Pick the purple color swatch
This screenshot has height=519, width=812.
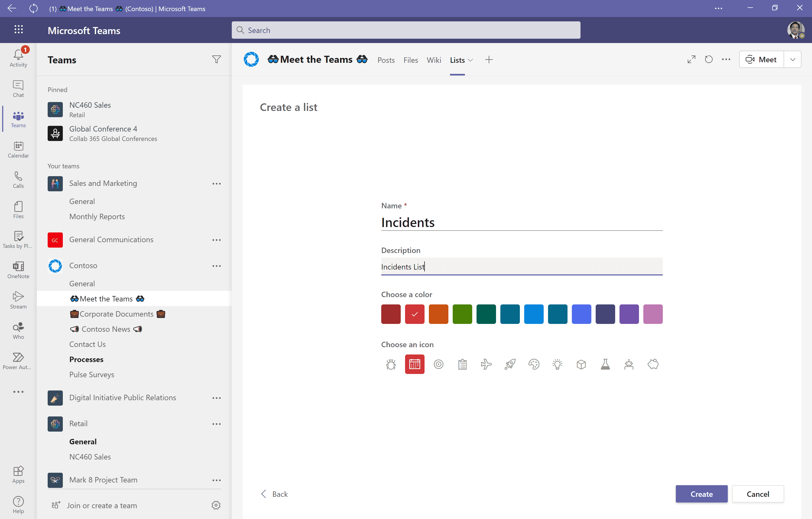click(x=629, y=314)
